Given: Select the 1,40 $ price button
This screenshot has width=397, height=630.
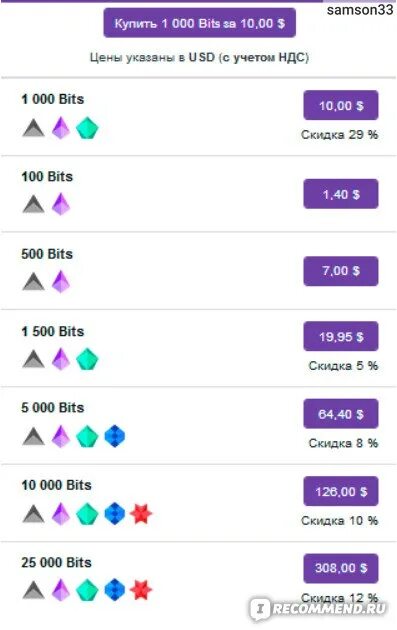Looking at the screenshot, I should (x=341, y=194).
